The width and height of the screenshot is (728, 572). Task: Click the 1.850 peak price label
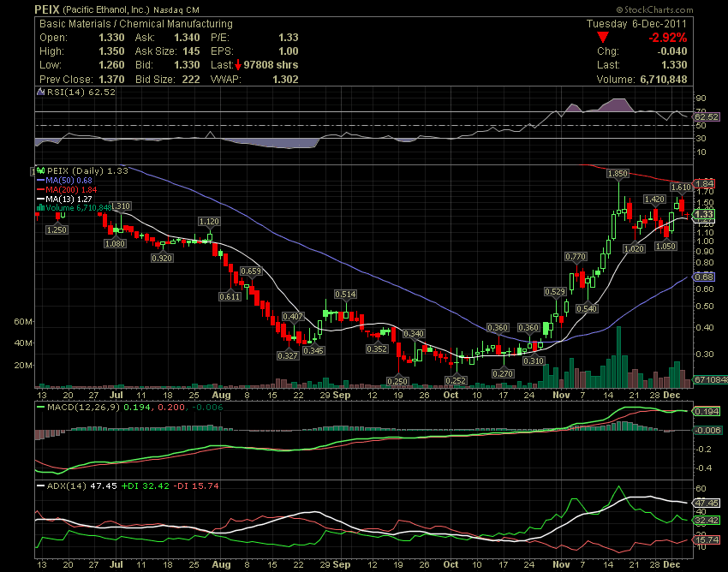618,173
